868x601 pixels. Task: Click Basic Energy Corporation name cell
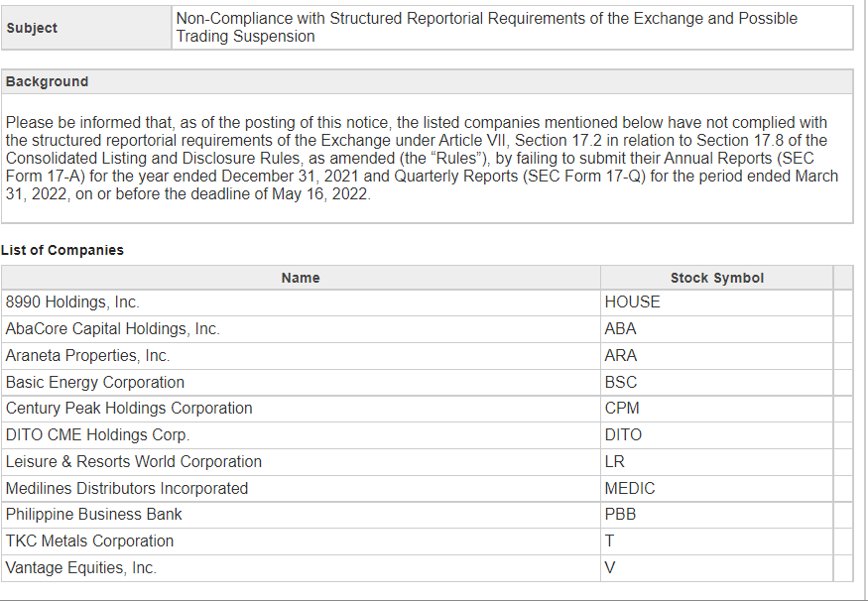click(x=301, y=383)
